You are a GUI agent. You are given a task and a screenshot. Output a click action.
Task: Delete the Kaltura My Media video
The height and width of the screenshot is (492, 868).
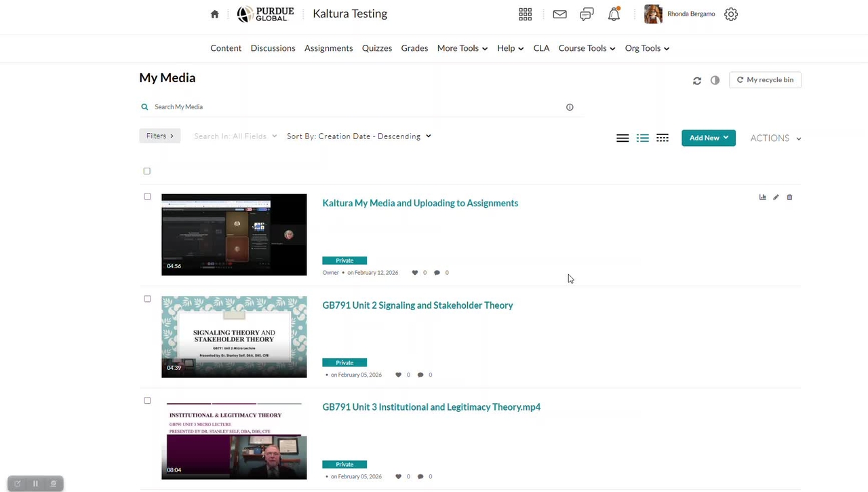tap(789, 197)
